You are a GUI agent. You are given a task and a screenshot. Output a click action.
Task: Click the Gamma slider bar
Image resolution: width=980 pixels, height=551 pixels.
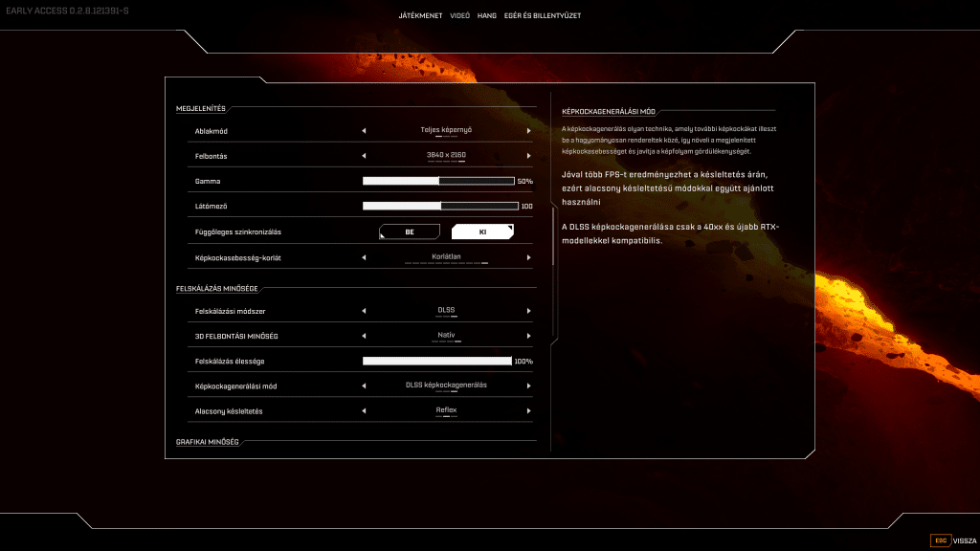coord(438,181)
